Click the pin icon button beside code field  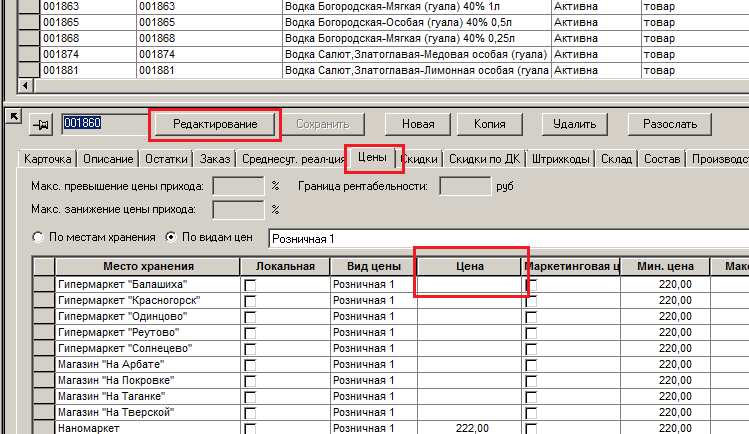click(x=41, y=125)
